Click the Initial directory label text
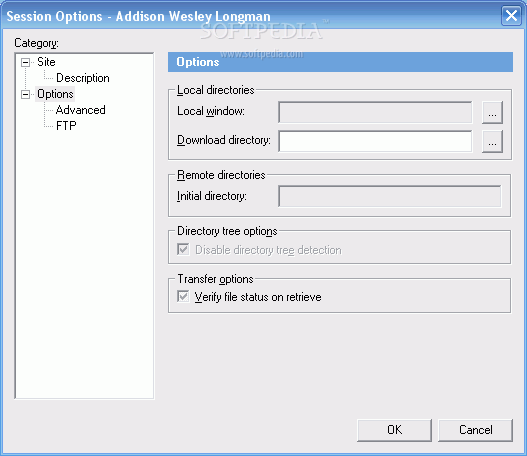Screen dimensions: 527x456 (212, 196)
